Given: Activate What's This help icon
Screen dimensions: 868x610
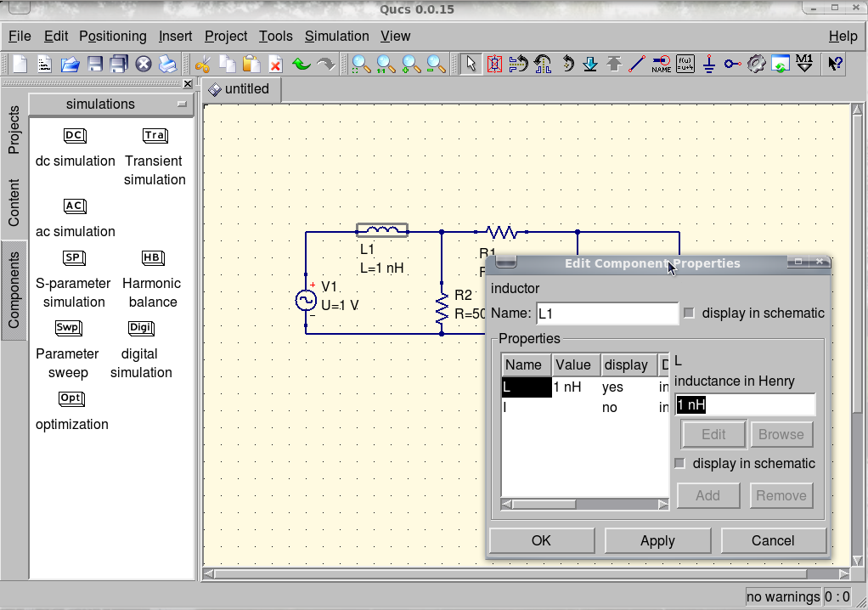Looking at the screenshot, I should click(836, 65).
